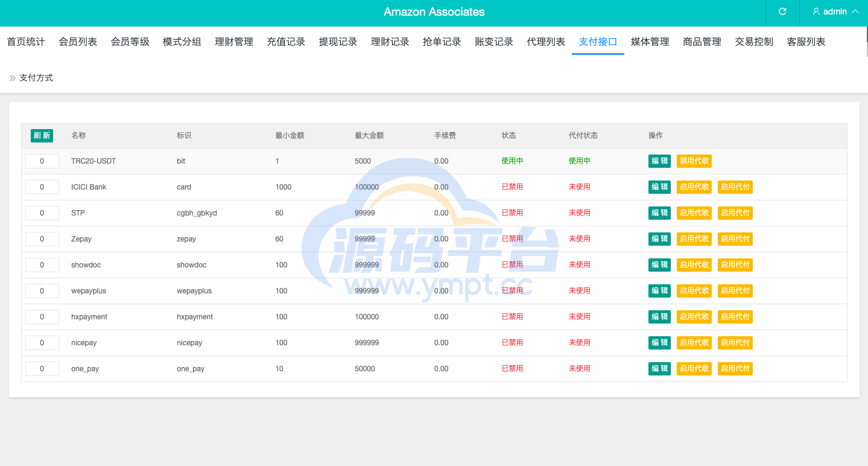868x466 pixels.
Task: Click sort field for TRC20-USDT row
Action: coord(42,161)
